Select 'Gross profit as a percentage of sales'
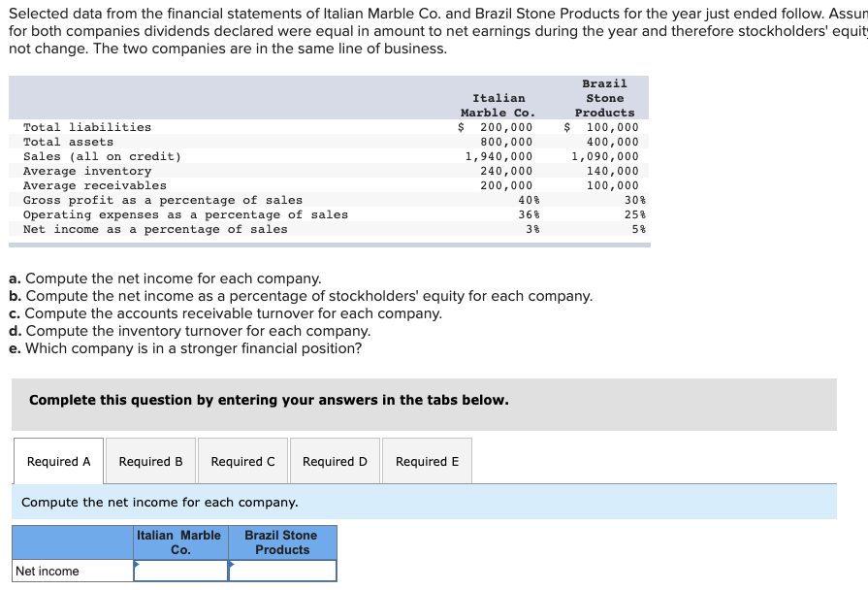The width and height of the screenshot is (868, 590). [x=163, y=200]
